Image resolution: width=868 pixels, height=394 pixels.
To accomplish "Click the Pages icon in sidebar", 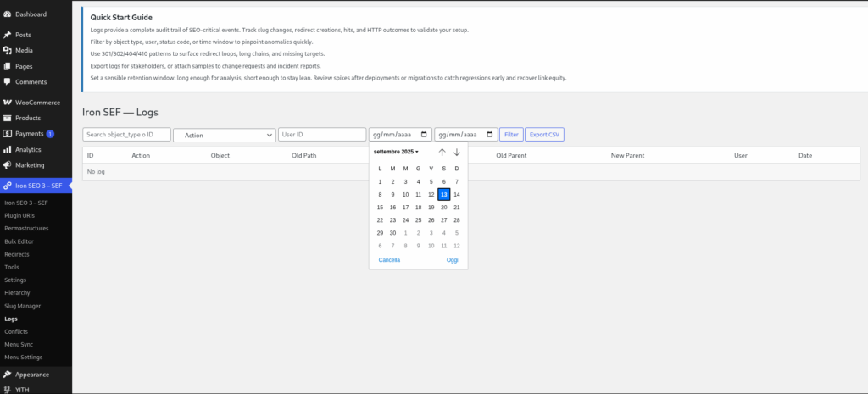I will click(x=7, y=66).
